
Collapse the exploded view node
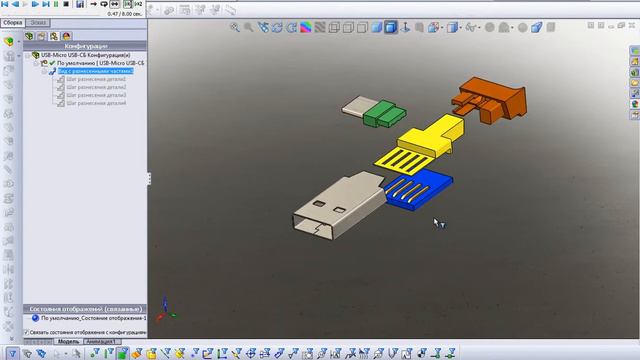(x=44, y=71)
